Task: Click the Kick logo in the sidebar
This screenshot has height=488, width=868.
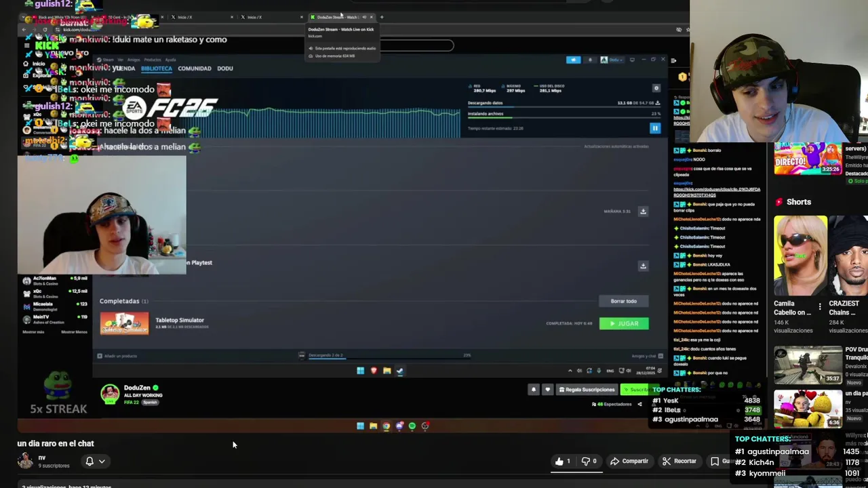Action: pos(47,45)
